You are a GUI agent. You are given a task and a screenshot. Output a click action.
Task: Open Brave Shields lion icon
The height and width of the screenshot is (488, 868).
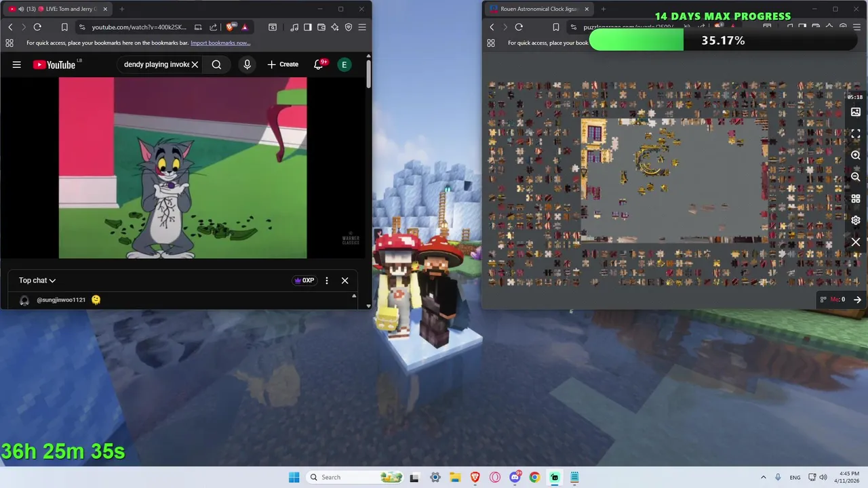[x=231, y=27]
